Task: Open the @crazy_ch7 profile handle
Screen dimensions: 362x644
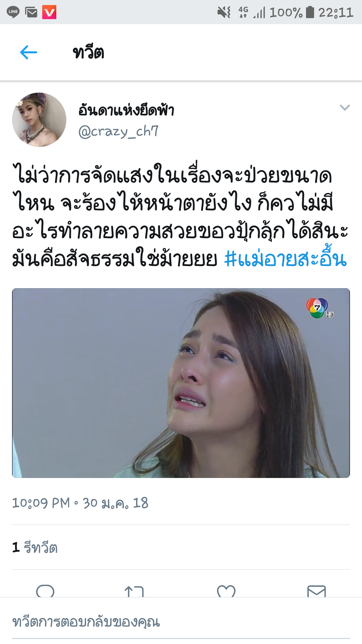Action: coord(118,131)
